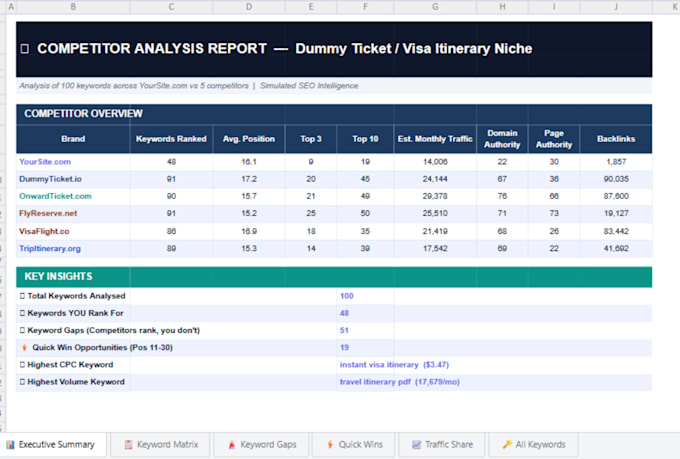The height and width of the screenshot is (459, 680).
Task: Click the 'Domain Authority' heading cell
Action: tap(502, 139)
